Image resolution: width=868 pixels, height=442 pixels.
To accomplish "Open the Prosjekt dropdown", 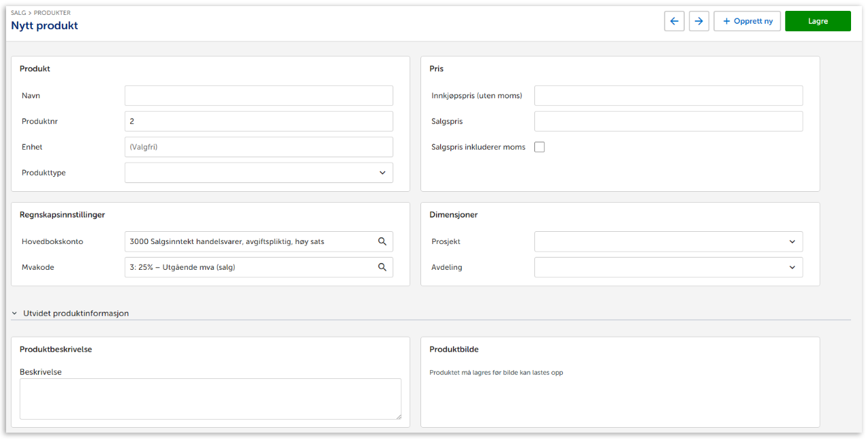I will 668,241.
